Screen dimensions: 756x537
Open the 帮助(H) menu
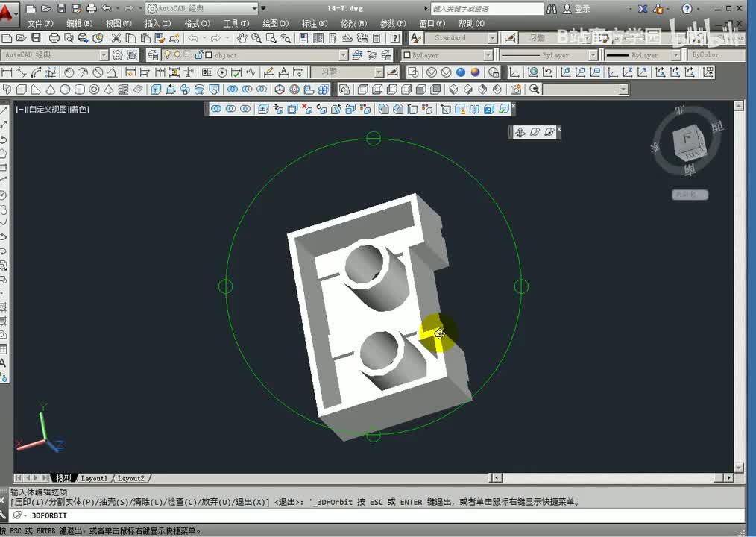(x=471, y=23)
